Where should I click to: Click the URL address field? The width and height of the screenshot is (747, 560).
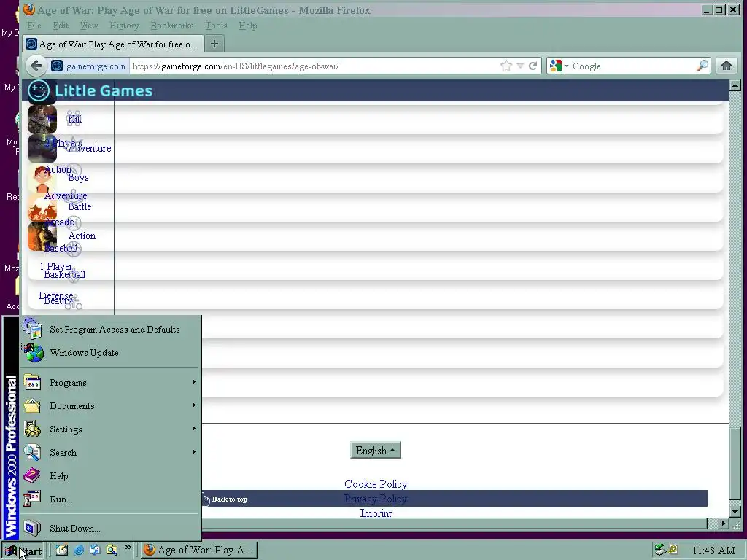(314, 66)
